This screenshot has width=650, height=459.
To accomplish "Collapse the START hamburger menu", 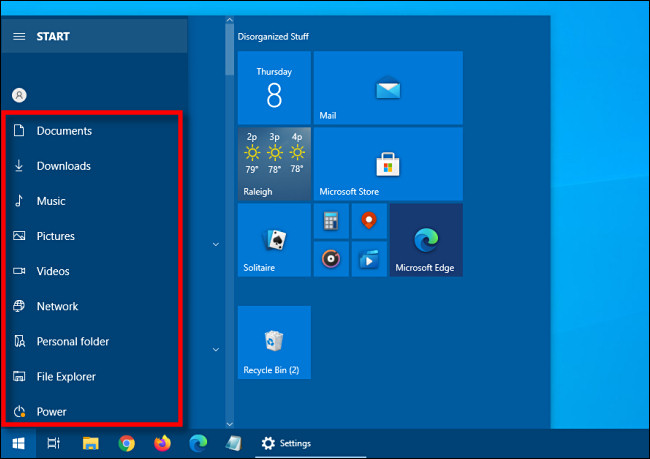I will 18,36.
